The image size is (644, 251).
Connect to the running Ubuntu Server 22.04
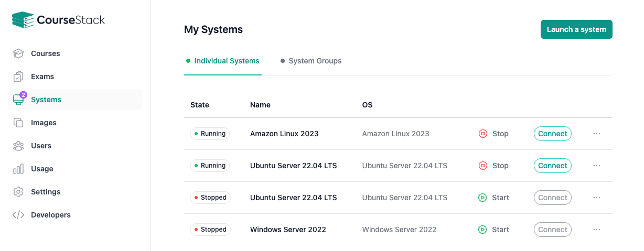553,166
